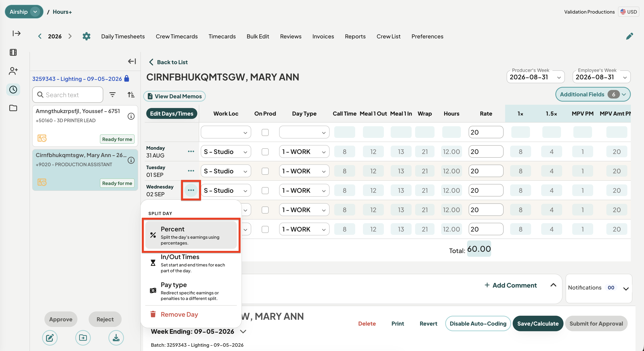The width and height of the screenshot is (644, 351).
Task: Toggle On Prod checkbox for Wednesday 02 SEP
Action: pyautogui.click(x=265, y=190)
